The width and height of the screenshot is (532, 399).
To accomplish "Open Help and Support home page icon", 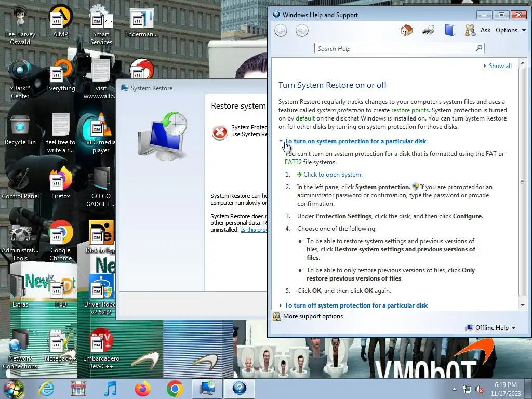I will 406,30.
